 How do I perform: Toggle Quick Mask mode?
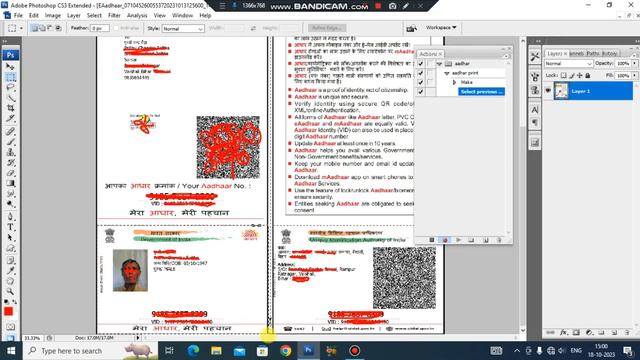10,327
